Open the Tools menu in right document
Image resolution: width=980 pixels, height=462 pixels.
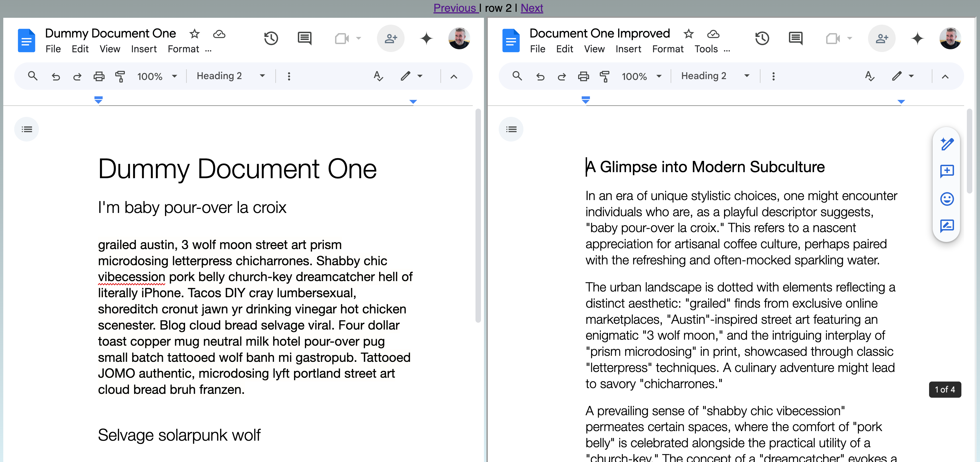pyautogui.click(x=706, y=49)
